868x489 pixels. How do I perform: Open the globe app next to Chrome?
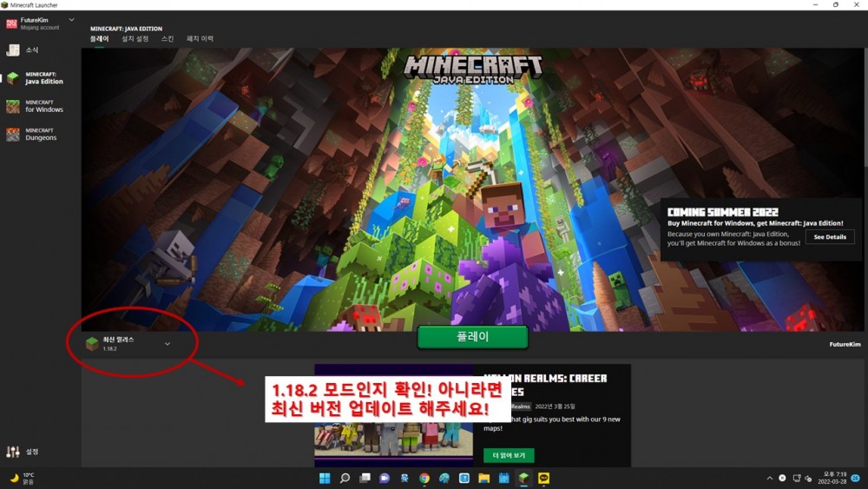444,478
